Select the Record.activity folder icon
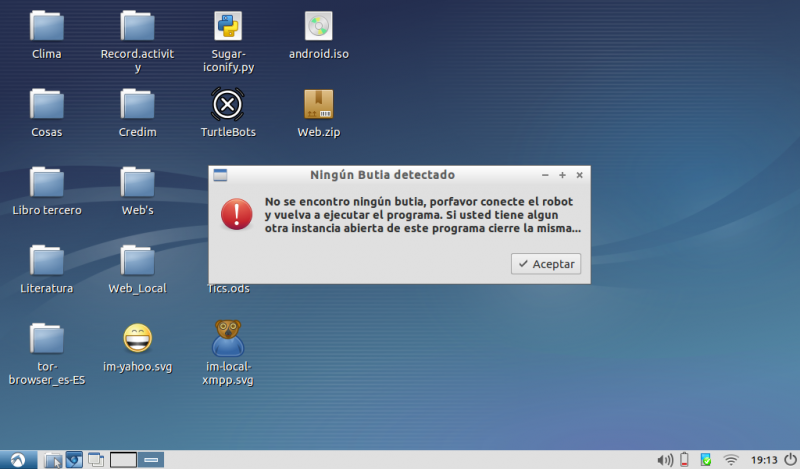Viewport: 800px width, 469px height. [x=137, y=26]
